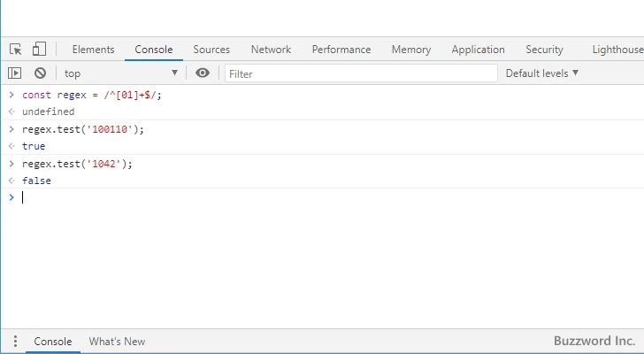Click the console prompt input line

(x=265, y=197)
